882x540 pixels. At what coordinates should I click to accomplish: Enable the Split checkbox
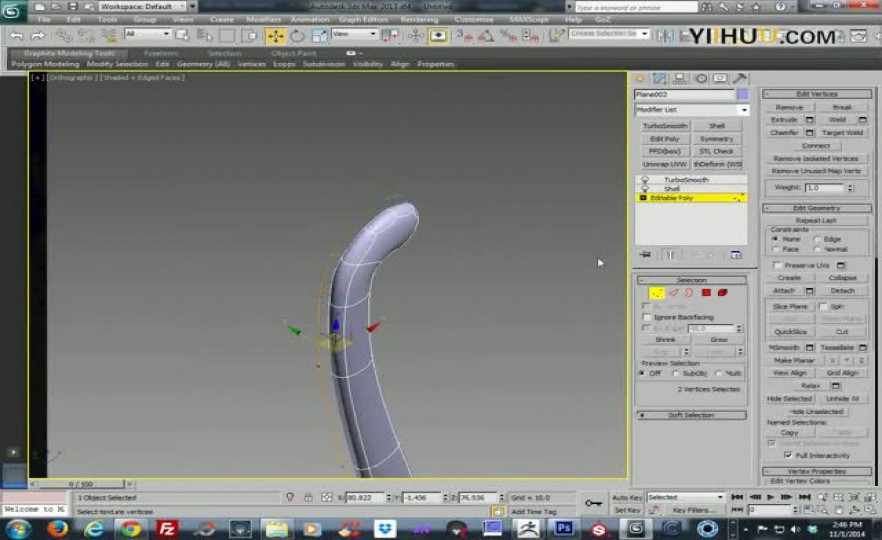[x=823, y=307]
